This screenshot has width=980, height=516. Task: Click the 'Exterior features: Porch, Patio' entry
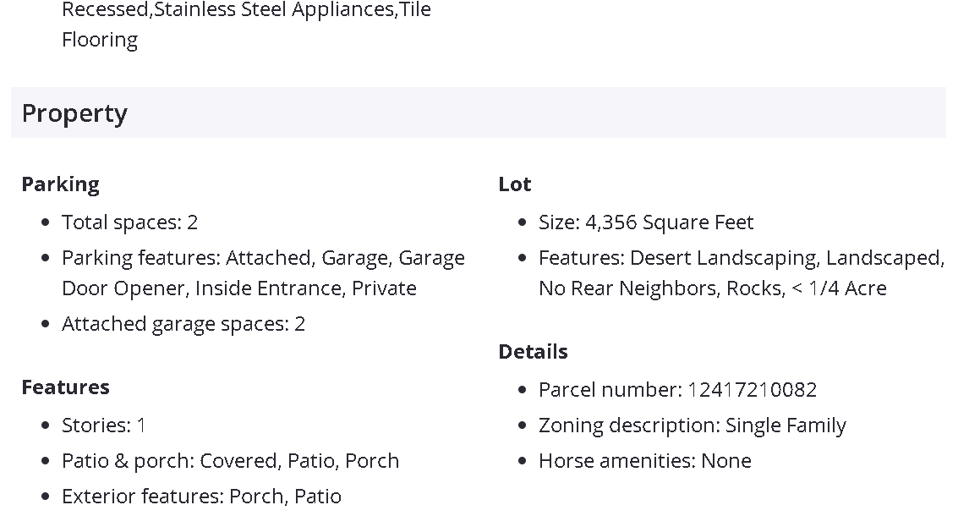click(201, 497)
